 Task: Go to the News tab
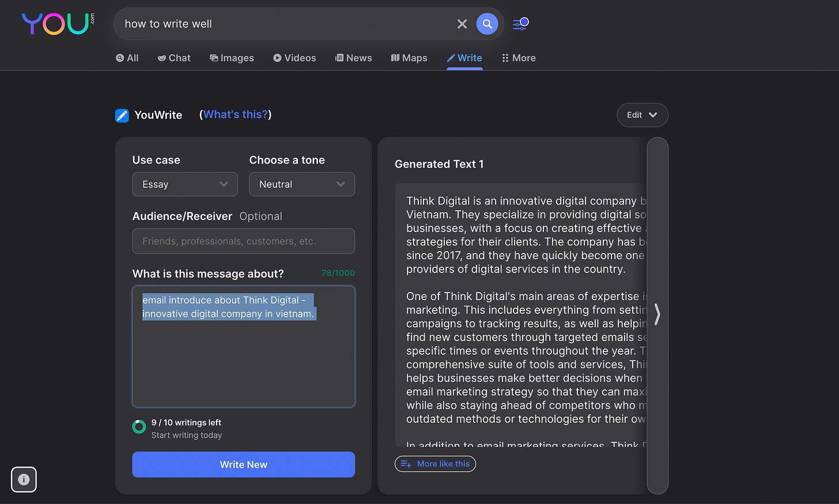pos(354,58)
